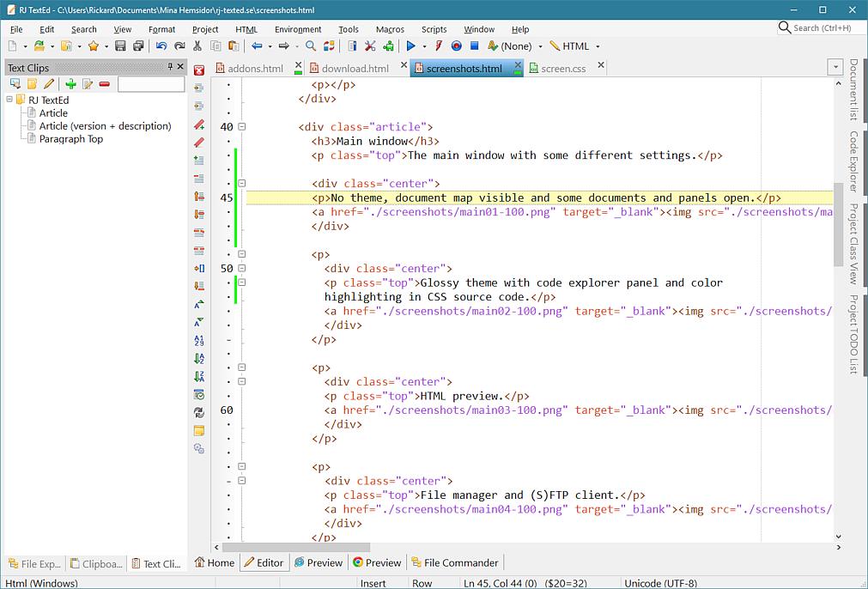
Task: Click the Paste clipboard icon
Action: pyautogui.click(x=234, y=46)
